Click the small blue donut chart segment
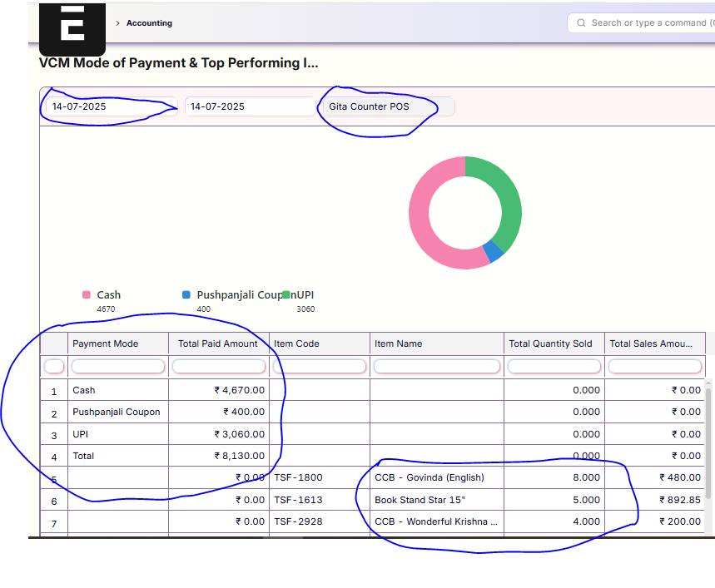 pos(494,251)
